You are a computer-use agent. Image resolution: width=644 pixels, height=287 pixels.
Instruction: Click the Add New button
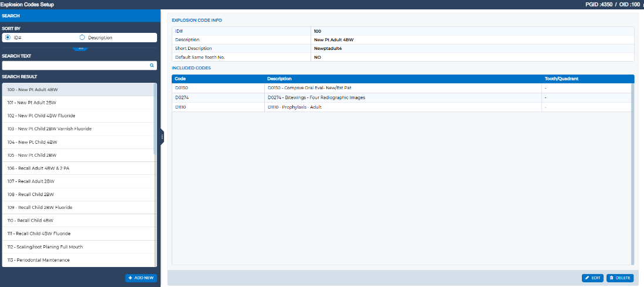pyautogui.click(x=141, y=278)
